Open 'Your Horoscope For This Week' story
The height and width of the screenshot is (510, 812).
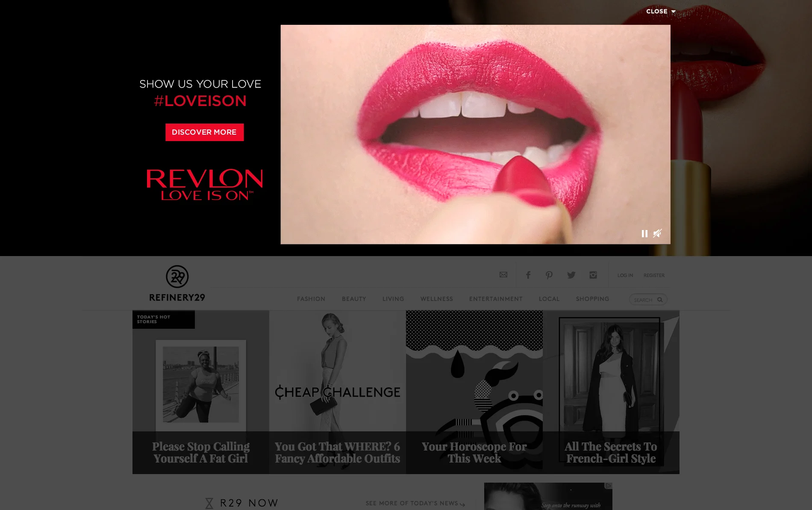(x=474, y=392)
